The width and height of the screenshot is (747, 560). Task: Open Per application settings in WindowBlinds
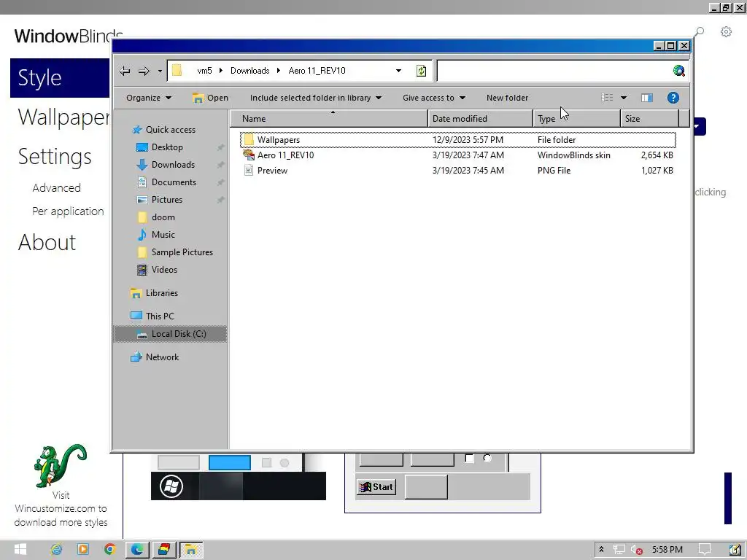click(68, 211)
